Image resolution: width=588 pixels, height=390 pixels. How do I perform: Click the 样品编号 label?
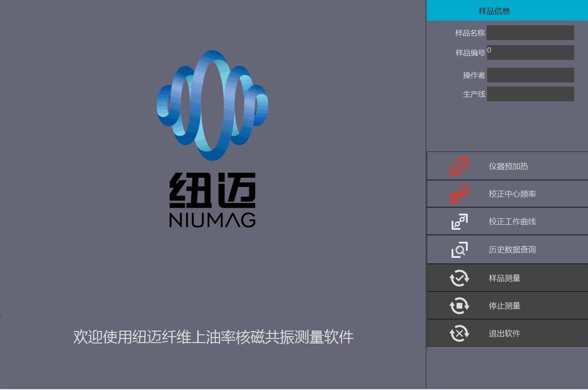[470, 53]
